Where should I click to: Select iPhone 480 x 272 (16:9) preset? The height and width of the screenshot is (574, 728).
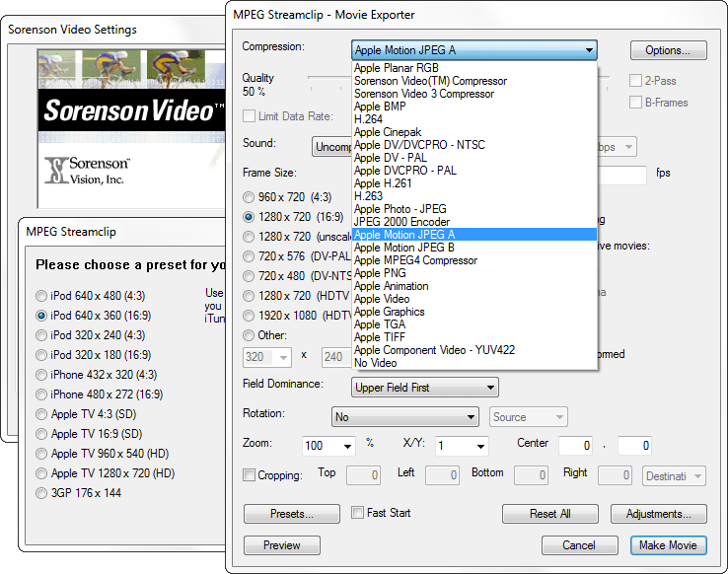coord(41,395)
